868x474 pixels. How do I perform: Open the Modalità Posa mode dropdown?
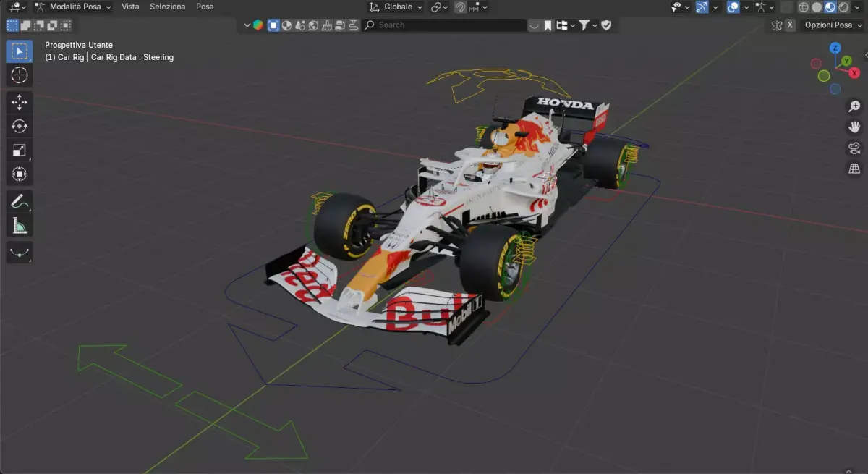(73, 7)
